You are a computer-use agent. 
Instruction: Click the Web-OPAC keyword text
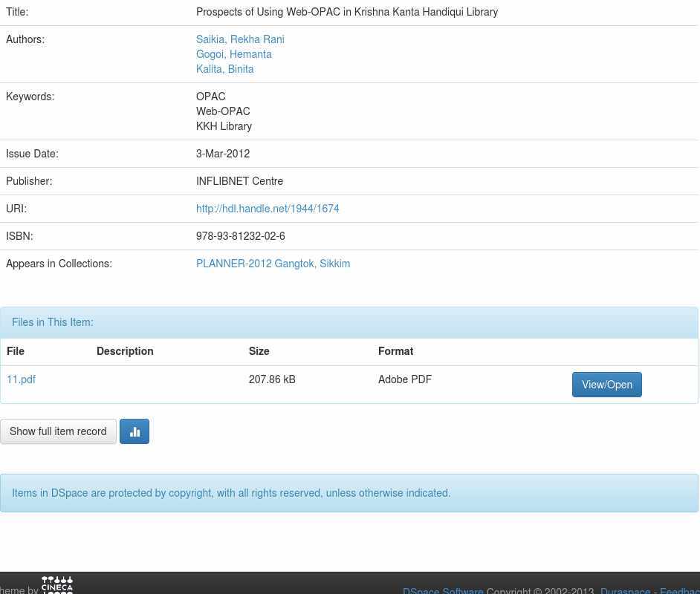(223, 111)
